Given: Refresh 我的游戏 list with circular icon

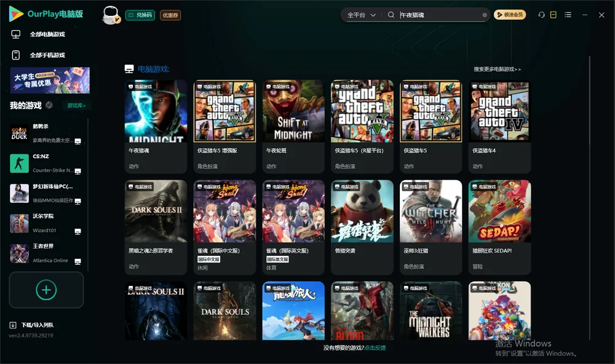Looking at the screenshot, I should click(49, 105).
